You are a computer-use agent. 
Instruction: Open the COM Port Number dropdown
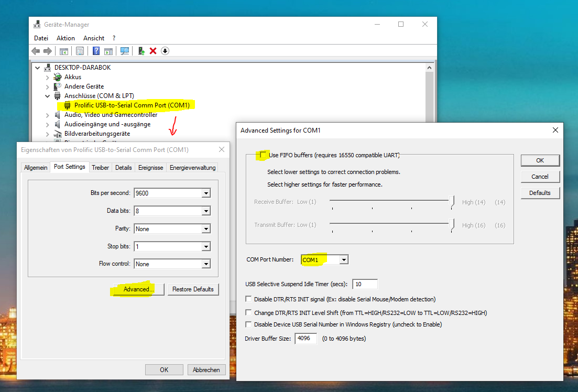click(x=344, y=259)
